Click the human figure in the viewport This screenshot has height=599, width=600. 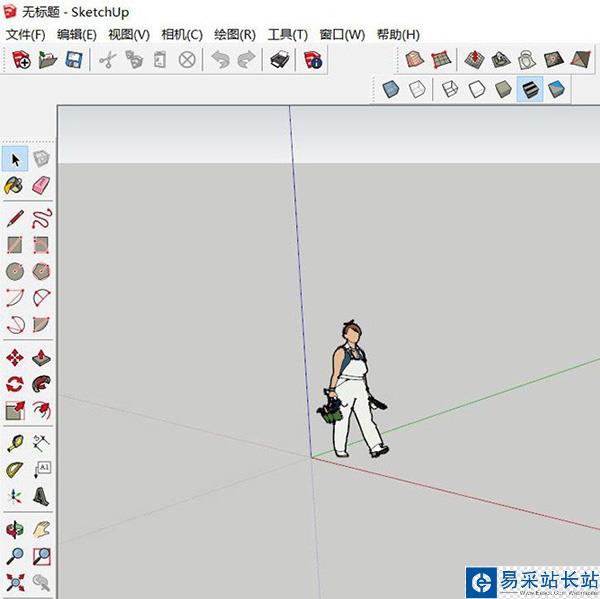[x=354, y=389]
